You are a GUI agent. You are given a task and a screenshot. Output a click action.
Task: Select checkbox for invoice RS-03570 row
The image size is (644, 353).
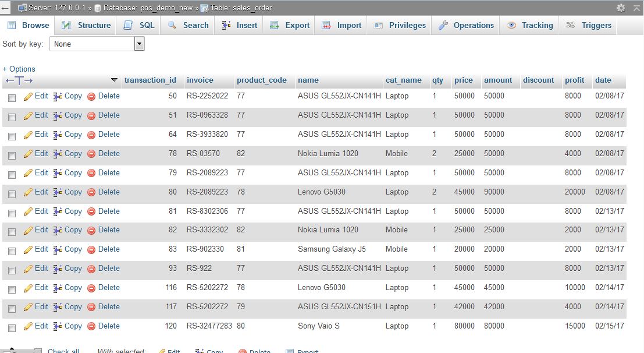point(12,156)
